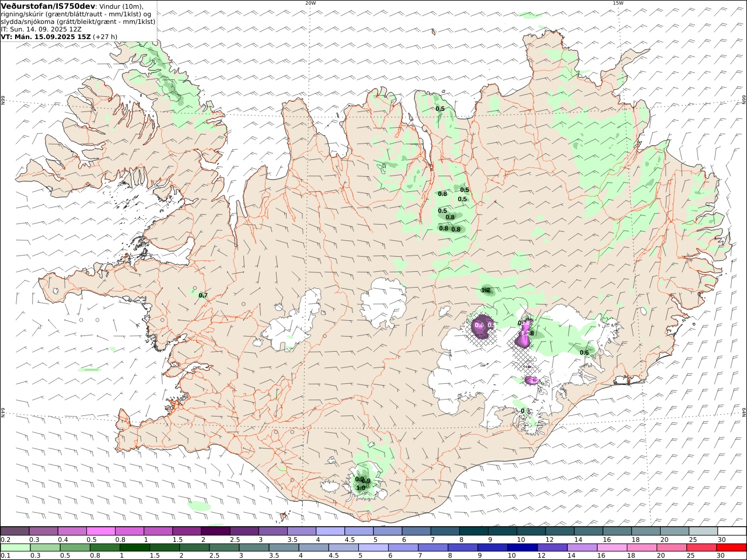Viewport: 747px width, 560px height.
Task: Pick the blue rain swatch starting at 8
Action: point(462,547)
